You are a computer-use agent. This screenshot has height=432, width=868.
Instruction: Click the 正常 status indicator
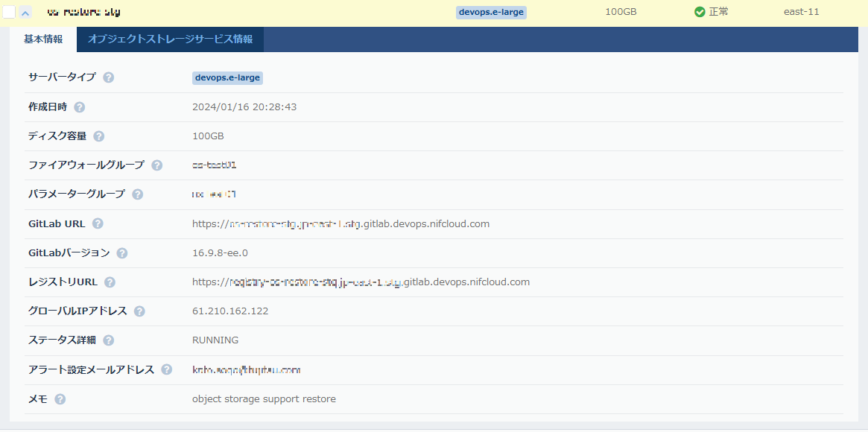pyautogui.click(x=712, y=12)
